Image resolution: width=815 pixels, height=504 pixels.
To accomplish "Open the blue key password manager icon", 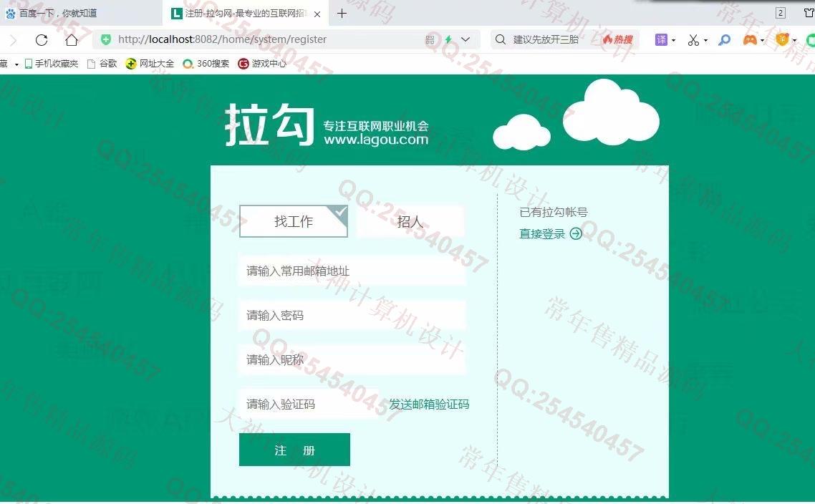I will click(725, 39).
